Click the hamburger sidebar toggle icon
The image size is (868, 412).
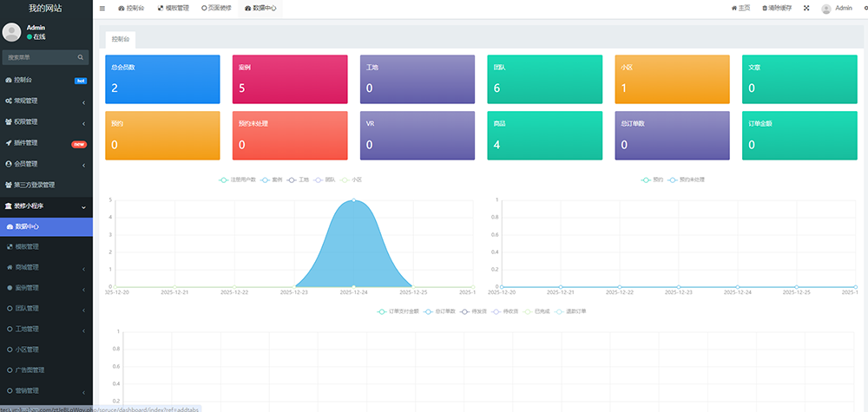point(102,8)
